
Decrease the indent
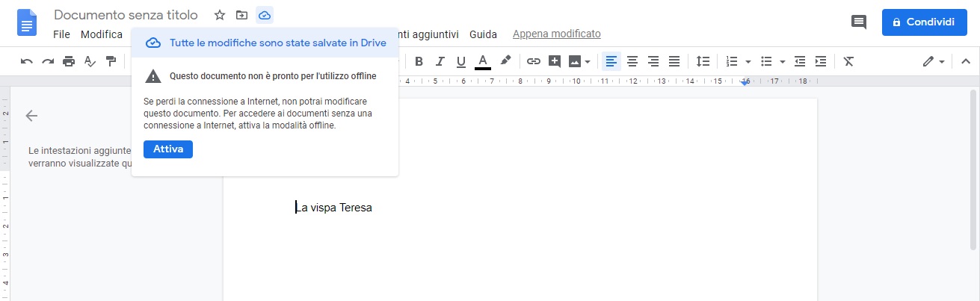[x=800, y=61]
